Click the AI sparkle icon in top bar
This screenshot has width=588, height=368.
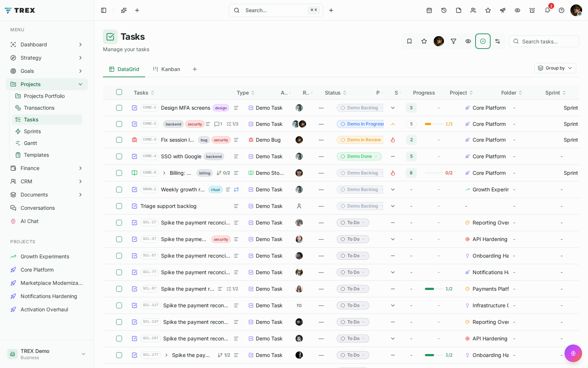click(x=124, y=10)
